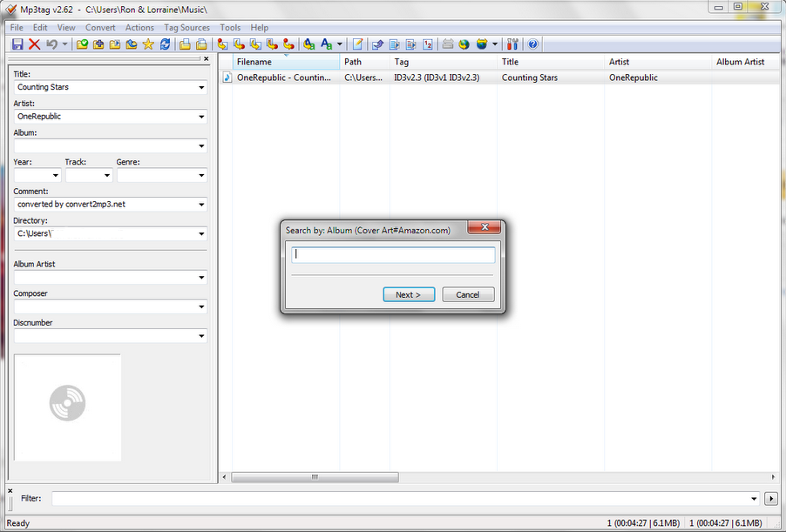Open the blue help question mark icon
This screenshot has width=786, height=532.
click(x=532, y=44)
